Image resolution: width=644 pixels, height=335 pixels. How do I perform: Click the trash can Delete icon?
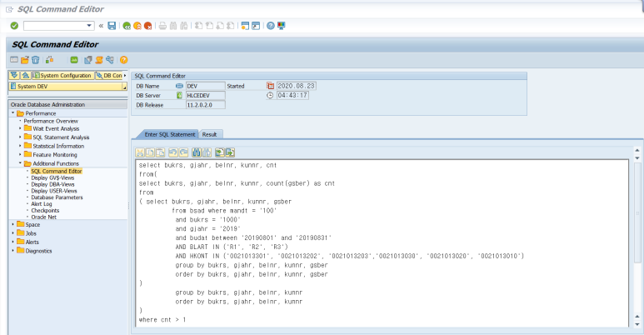pyautogui.click(x=37, y=60)
